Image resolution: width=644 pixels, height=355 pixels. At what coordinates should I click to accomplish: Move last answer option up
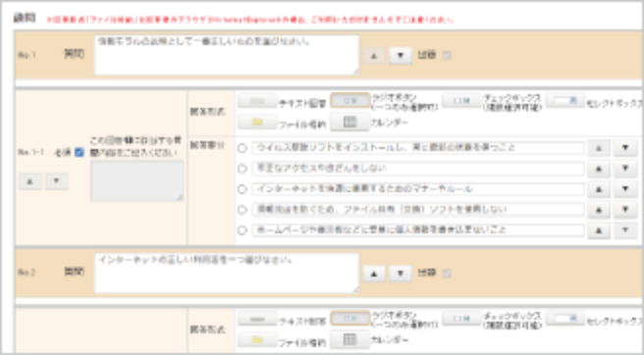[x=599, y=230]
